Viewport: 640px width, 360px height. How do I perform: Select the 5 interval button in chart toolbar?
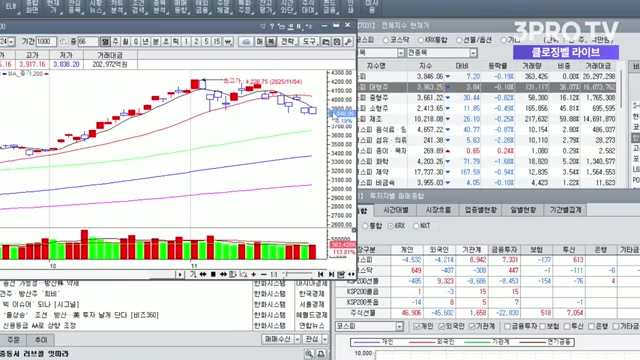(x=207, y=42)
